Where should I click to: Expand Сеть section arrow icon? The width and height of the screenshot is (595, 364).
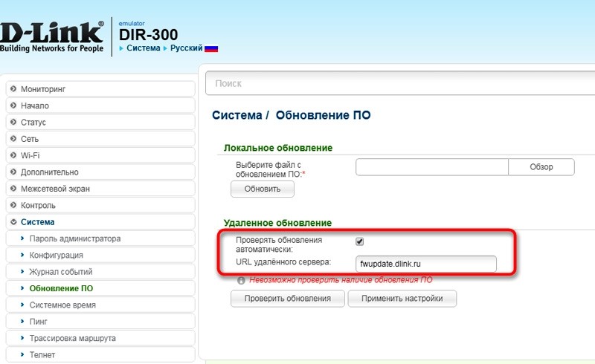(x=13, y=139)
